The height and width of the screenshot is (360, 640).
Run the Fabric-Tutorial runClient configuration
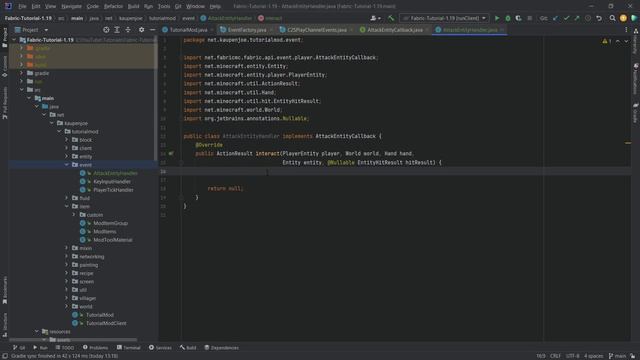click(497, 18)
